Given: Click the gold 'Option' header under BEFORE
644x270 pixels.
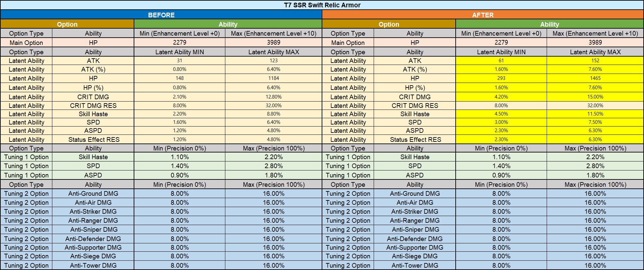Looking at the screenshot, I should [x=67, y=24].
